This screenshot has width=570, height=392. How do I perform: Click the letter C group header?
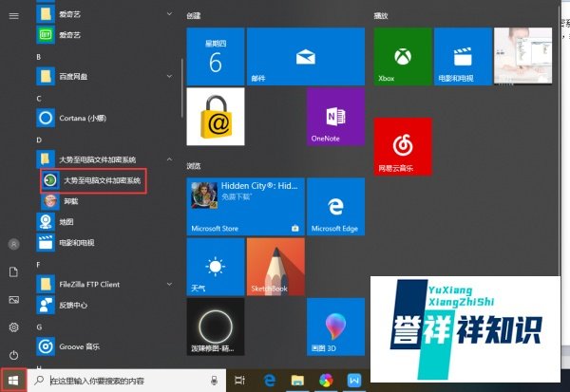click(39, 99)
